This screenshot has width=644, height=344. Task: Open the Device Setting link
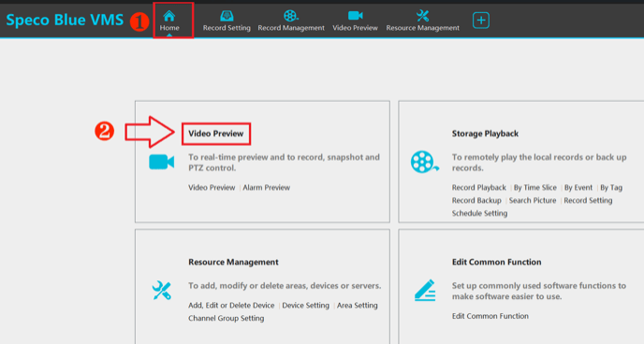[x=305, y=306]
